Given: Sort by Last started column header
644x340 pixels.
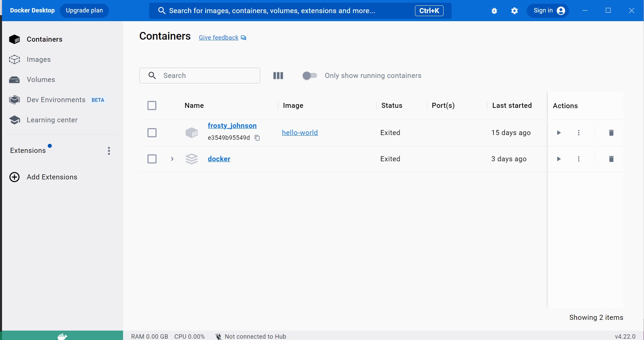Looking at the screenshot, I should tap(512, 105).
